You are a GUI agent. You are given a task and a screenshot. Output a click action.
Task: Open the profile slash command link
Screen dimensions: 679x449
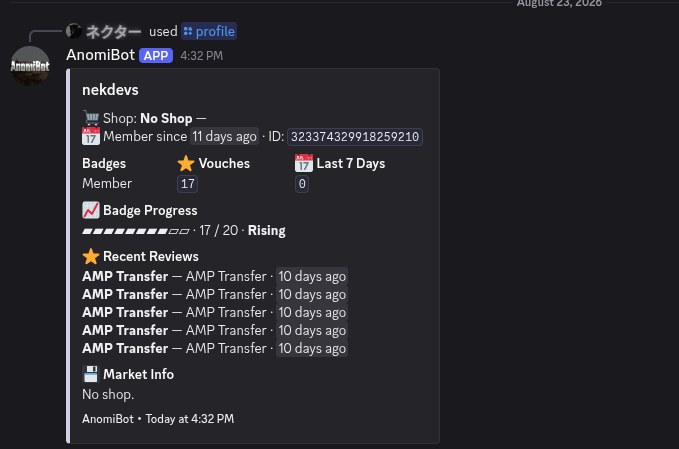tap(209, 31)
